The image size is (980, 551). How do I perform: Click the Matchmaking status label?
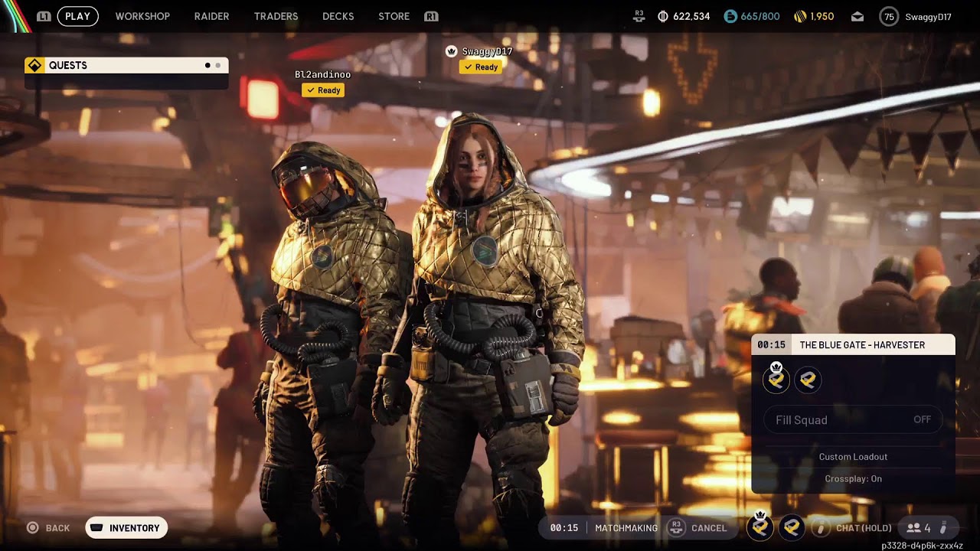coord(626,528)
